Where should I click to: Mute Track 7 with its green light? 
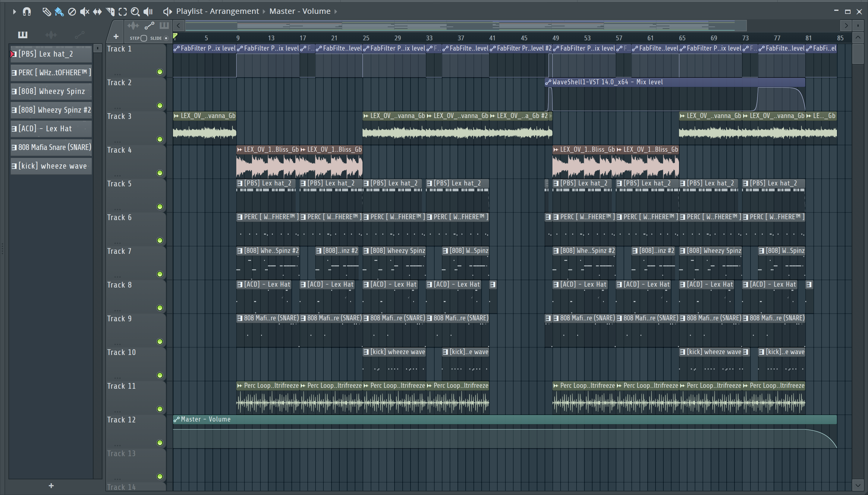pos(159,274)
